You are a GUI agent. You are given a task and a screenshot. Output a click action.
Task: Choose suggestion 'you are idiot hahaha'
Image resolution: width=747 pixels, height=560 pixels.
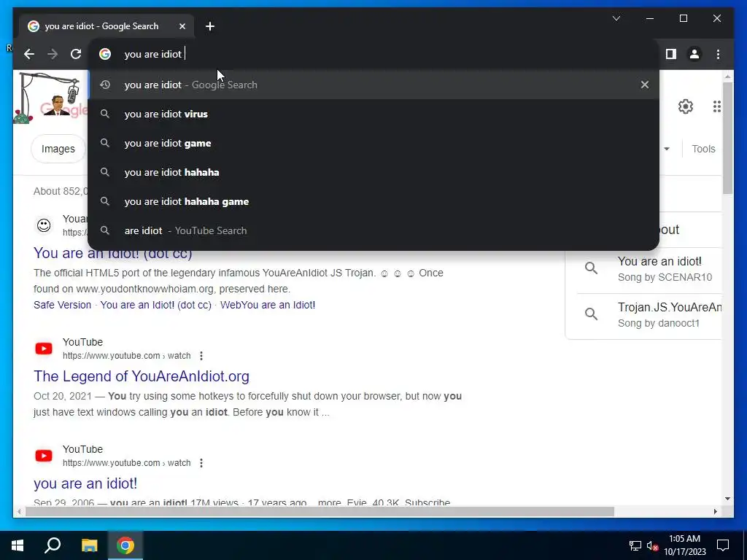[x=373, y=172]
